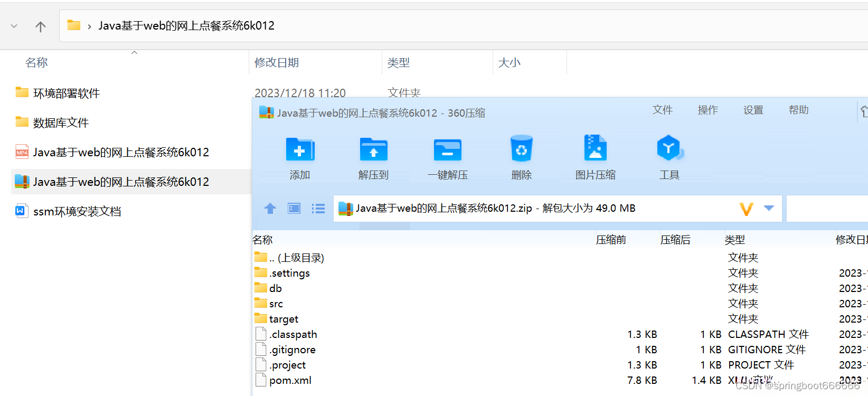Sort archive list by 名称 column
Viewport: 868px width, 396px height.
(x=262, y=240)
